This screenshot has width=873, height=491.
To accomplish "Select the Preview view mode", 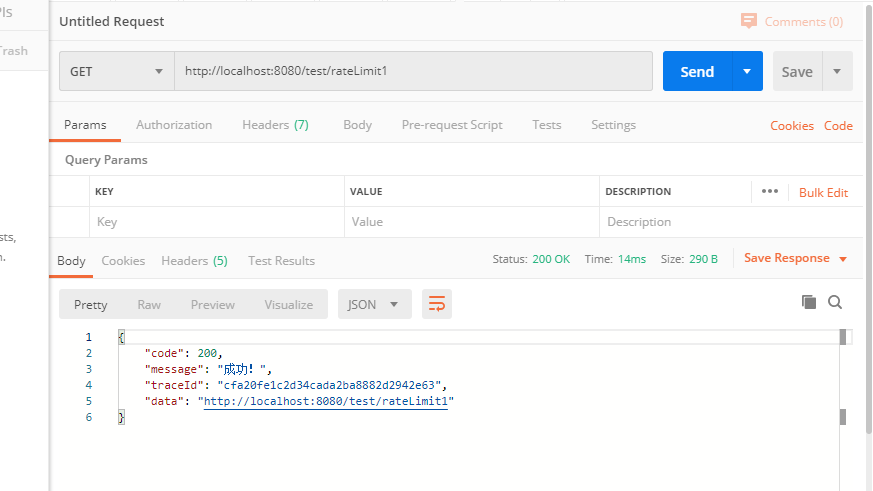I will tap(213, 305).
